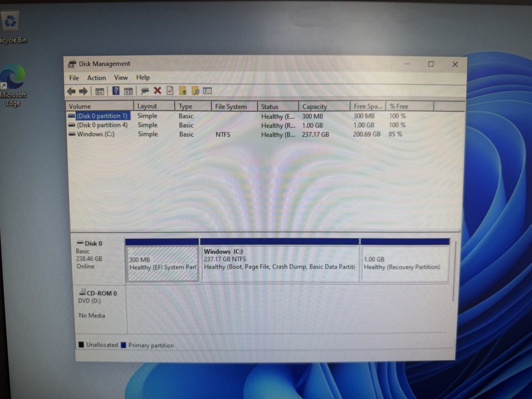Click the black Unallocated legend swatch
Screen dimensions: 532x399
point(81,344)
